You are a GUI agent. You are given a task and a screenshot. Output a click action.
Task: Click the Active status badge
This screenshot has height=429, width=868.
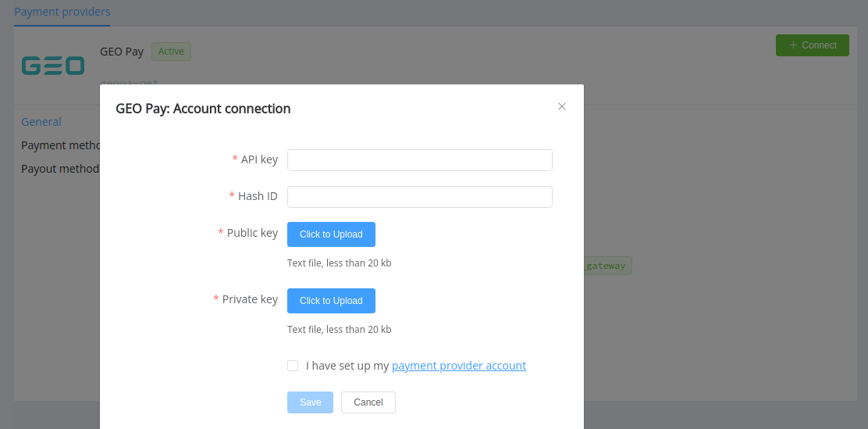171,52
